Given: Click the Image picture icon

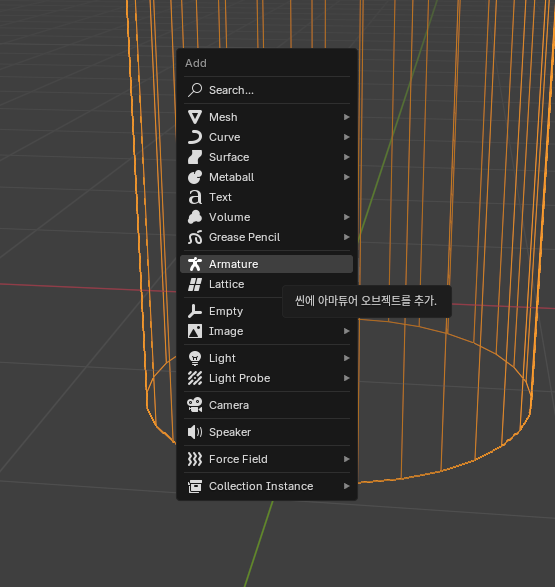Looking at the screenshot, I should click(x=195, y=331).
